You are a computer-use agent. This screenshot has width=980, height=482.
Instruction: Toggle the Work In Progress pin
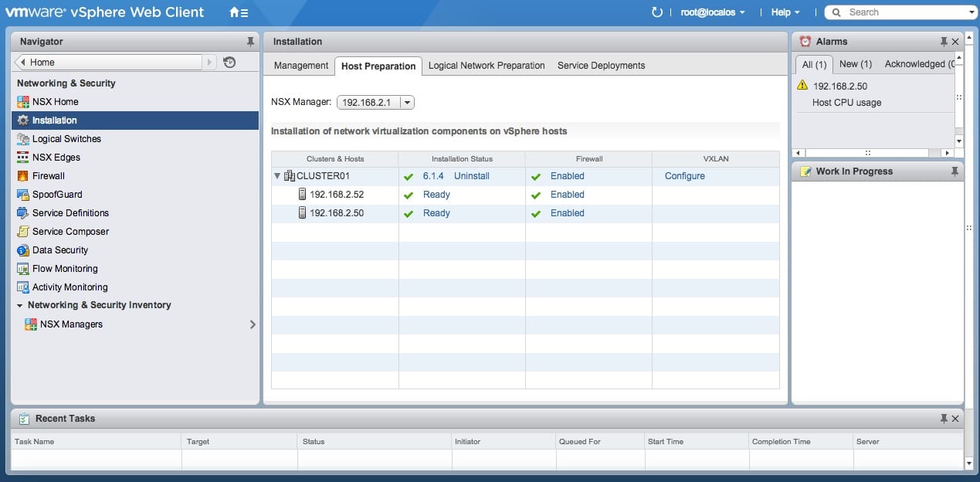click(955, 171)
